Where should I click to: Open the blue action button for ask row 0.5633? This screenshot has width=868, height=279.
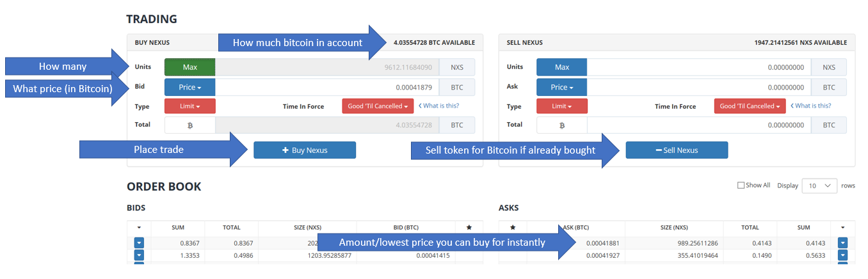pos(843,255)
